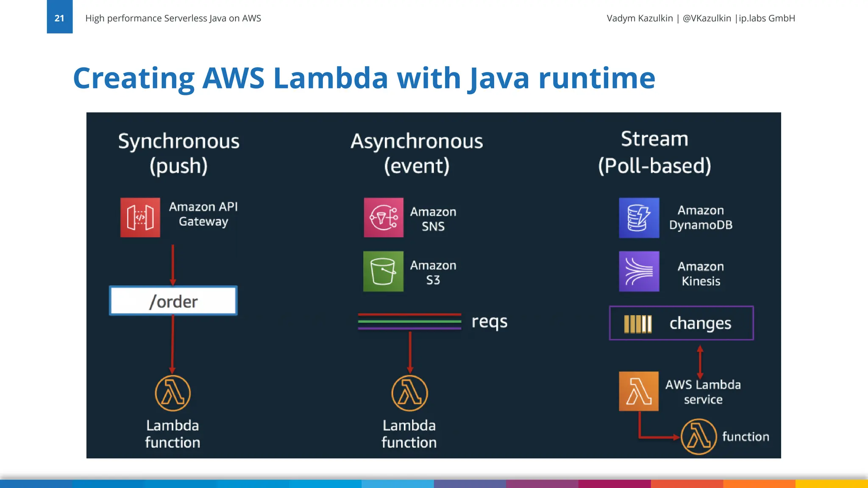The height and width of the screenshot is (488, 868).
Task: Click the blue Amazon DynamoDB icon
Action: (639, 218)
